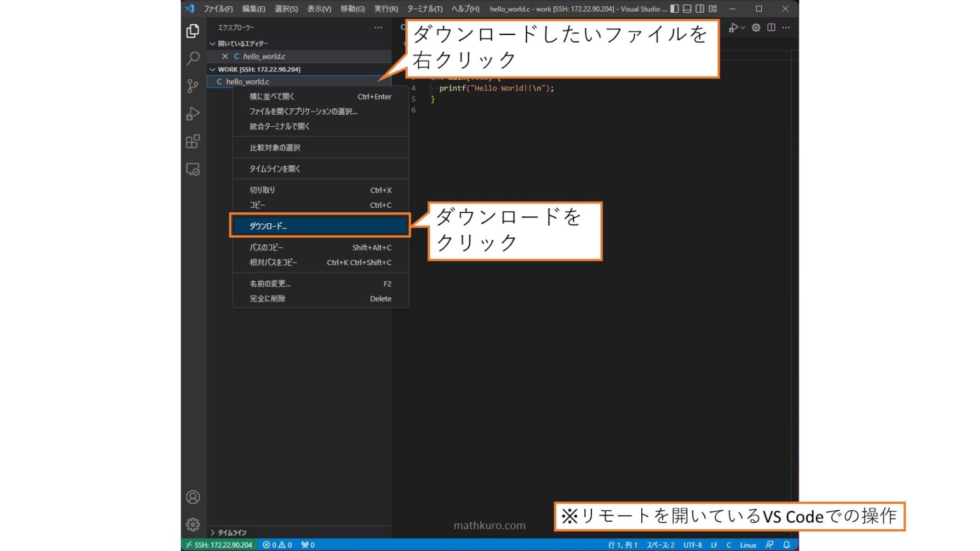Open the Explorer view in the activity bar
This screenshot has height=551, width=980.
click(x=193, y=31)
